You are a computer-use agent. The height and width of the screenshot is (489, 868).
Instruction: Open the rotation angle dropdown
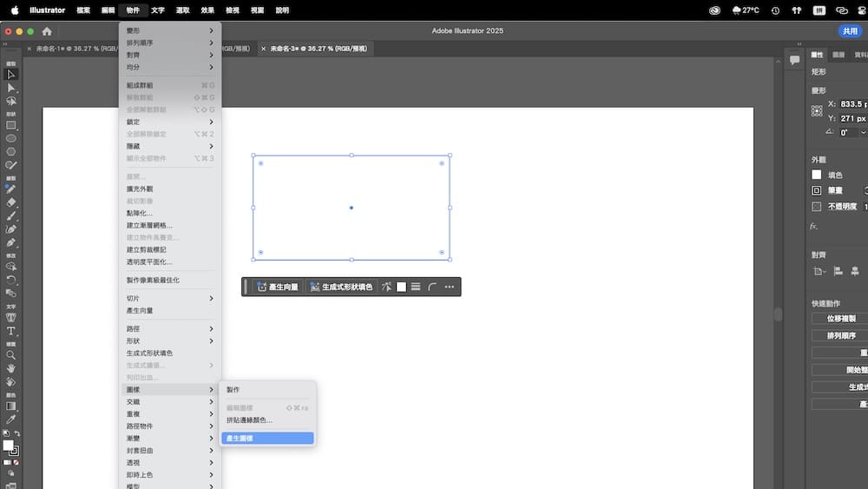(863, 132)
